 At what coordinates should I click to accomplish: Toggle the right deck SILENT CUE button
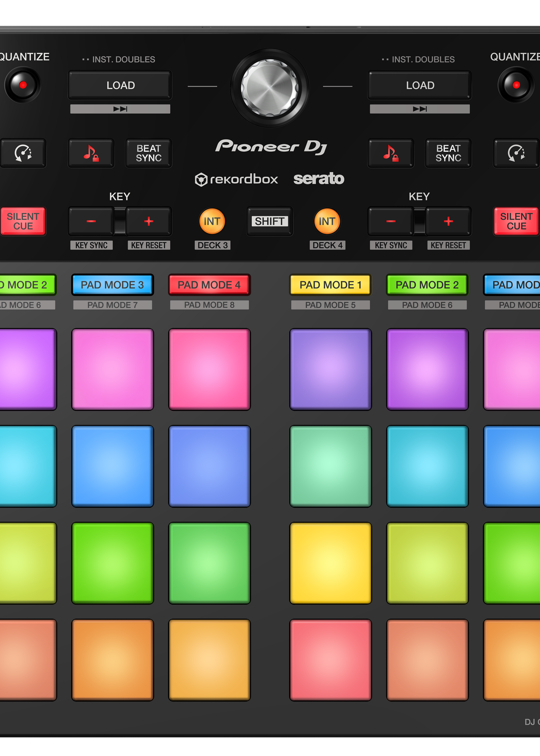pyautogui.click(x=516, y=221)
